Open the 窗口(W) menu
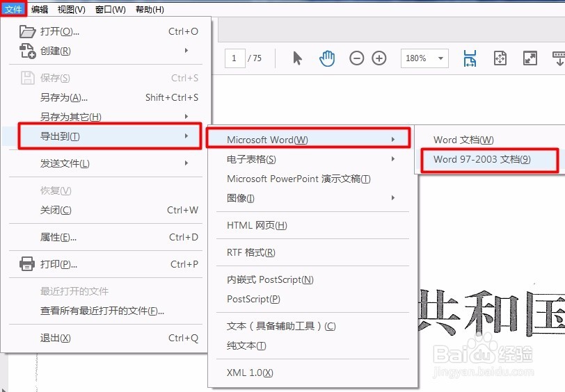 click(x=110, y=9)
